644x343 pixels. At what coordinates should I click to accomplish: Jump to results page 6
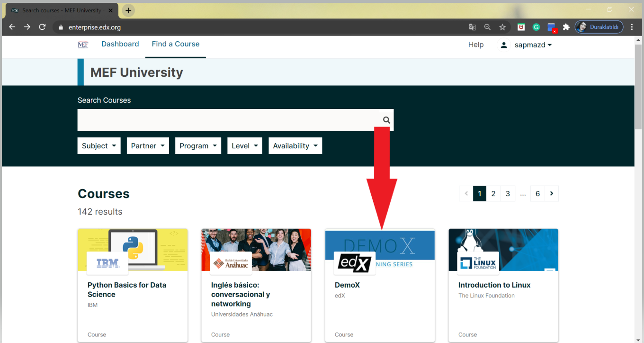pyautogui.click(x=537, y=193)
